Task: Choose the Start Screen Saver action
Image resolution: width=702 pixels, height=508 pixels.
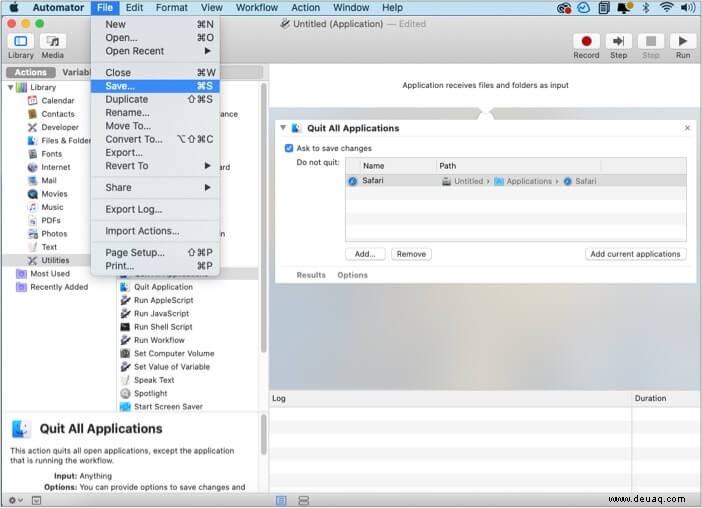Action: coord(168,406)
